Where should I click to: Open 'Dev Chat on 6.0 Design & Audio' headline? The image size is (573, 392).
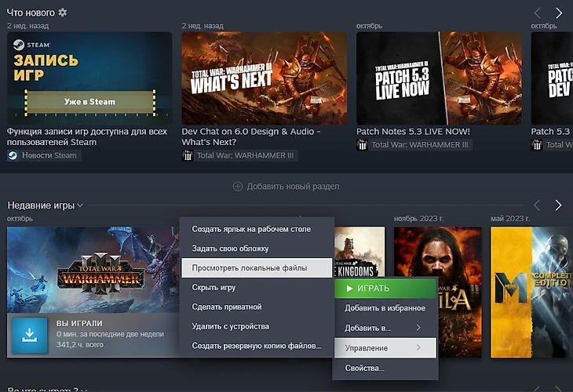[251, 137]
